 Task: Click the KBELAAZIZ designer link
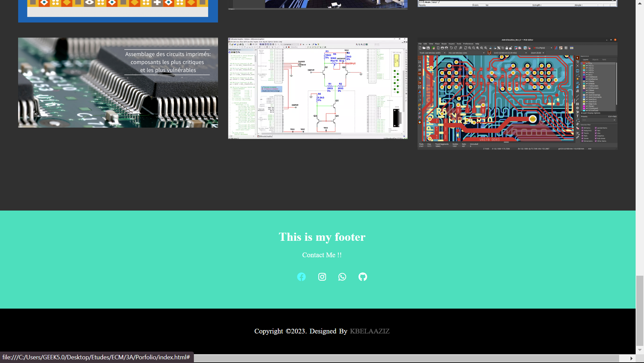(369, 331)
